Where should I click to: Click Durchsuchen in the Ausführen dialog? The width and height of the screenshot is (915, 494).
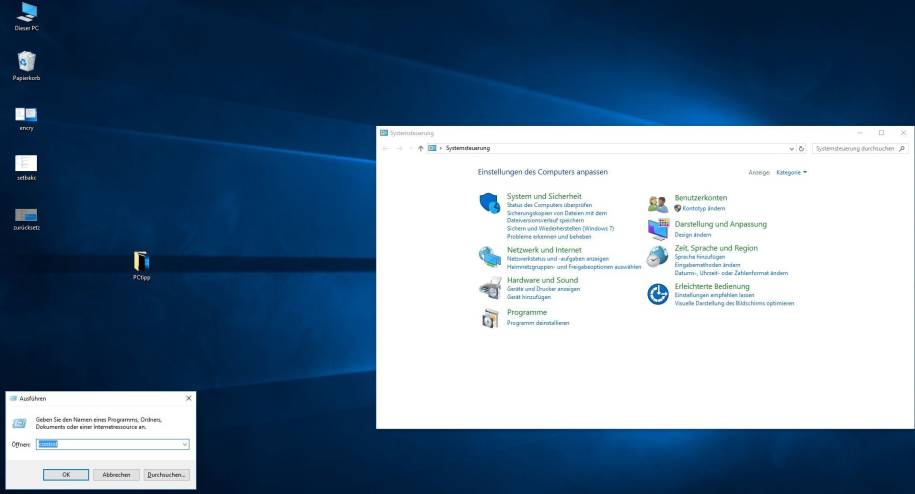coord(166,475)
